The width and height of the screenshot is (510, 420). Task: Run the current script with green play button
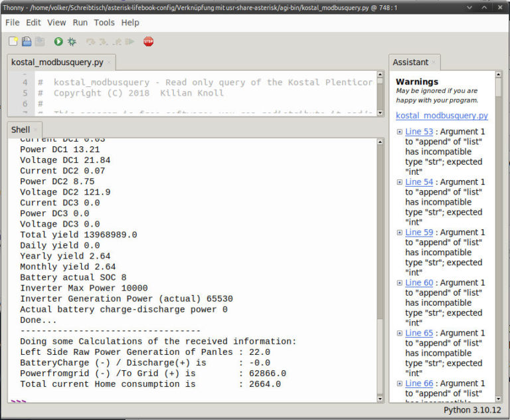(58, 41)
